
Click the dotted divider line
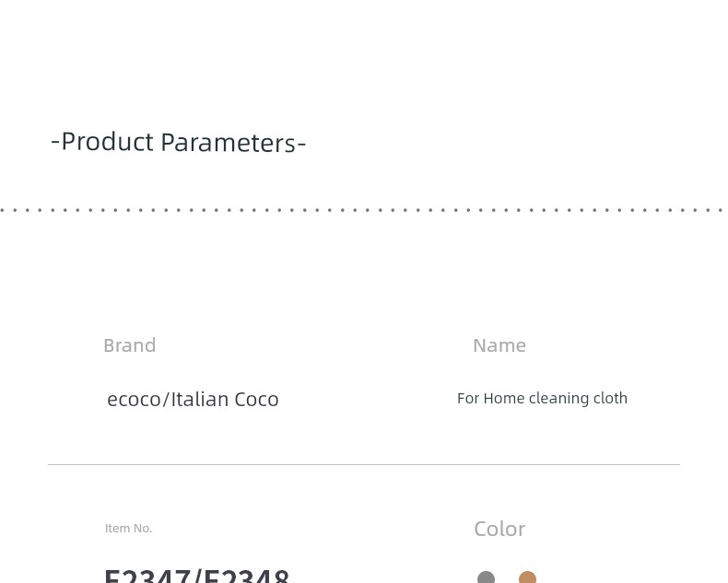tap(364, 210)
